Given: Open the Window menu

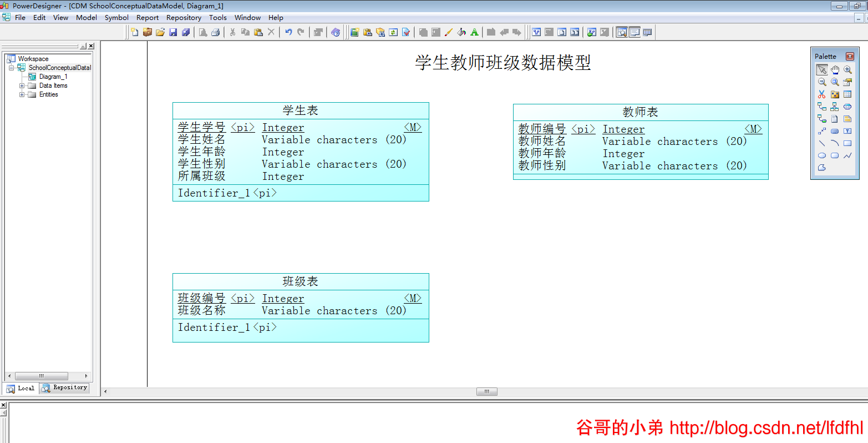Looking at the screenshot, I should pos(247,17).
